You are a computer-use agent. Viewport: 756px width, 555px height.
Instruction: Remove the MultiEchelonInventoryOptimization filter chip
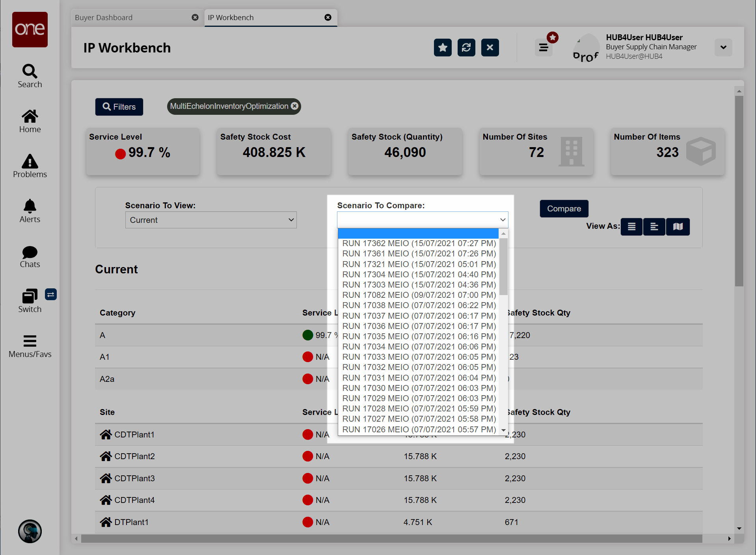click(x=294, y=106)
